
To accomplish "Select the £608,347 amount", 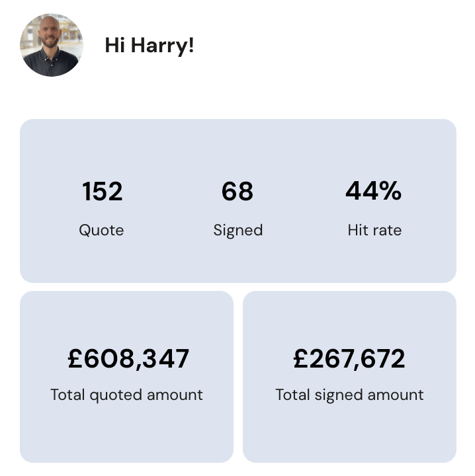I will pyautogui.click(x=128, y=359).
